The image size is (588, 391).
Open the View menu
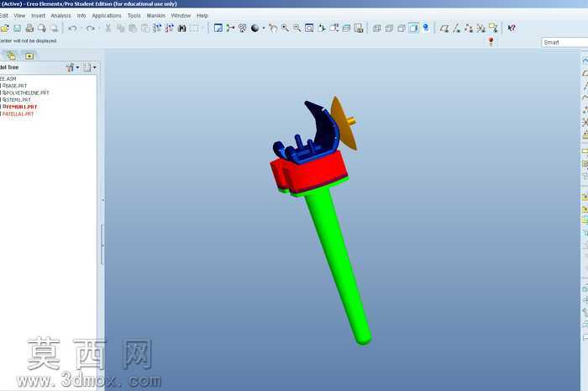[19, 16]
